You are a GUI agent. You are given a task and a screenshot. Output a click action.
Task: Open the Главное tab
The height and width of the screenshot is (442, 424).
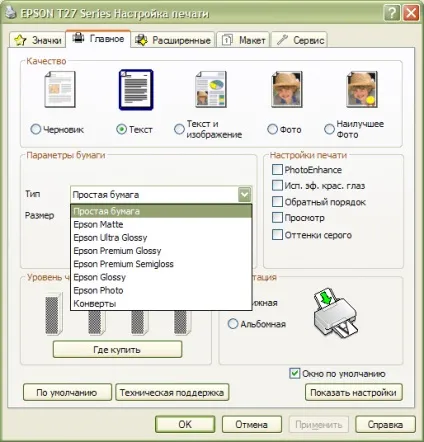98,39
